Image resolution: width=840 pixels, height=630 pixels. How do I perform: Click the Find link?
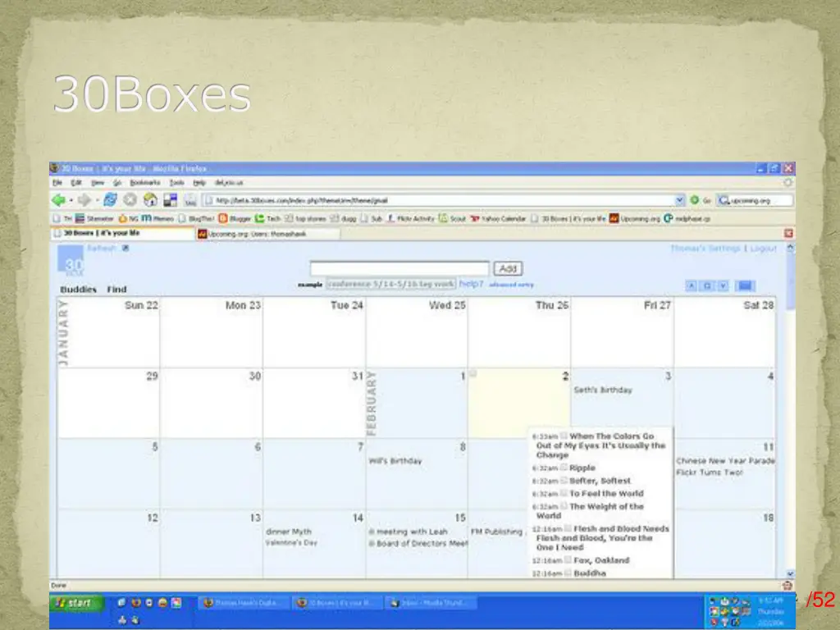click(x=116, y=290)
